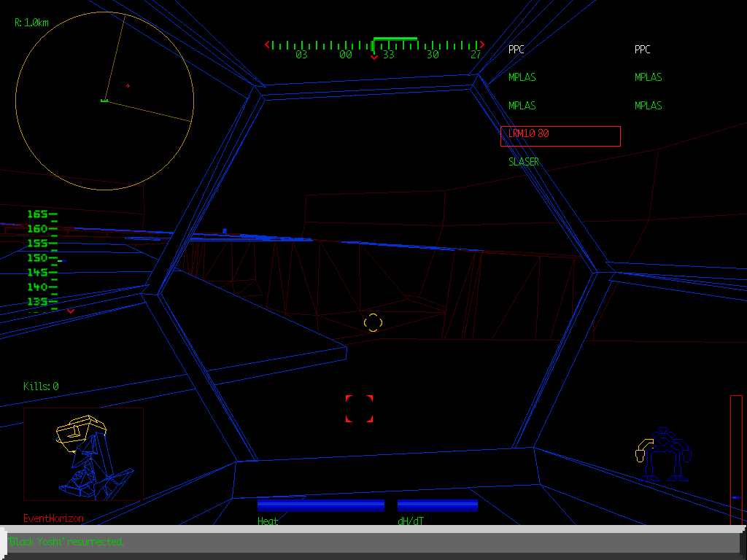Toggle the left column PPC weapon
Viewport: 747px width, 560px height.
pos(516,50)
